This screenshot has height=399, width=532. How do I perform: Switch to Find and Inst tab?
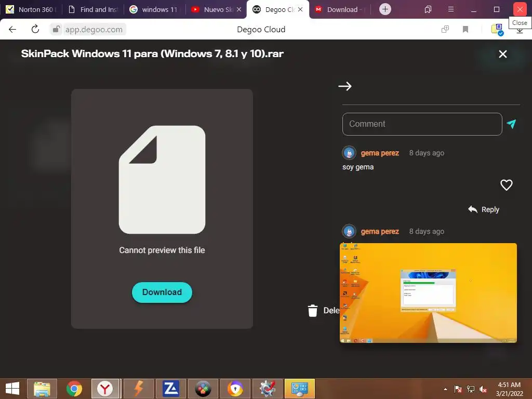pyautogui.click(x=93, y=9)
